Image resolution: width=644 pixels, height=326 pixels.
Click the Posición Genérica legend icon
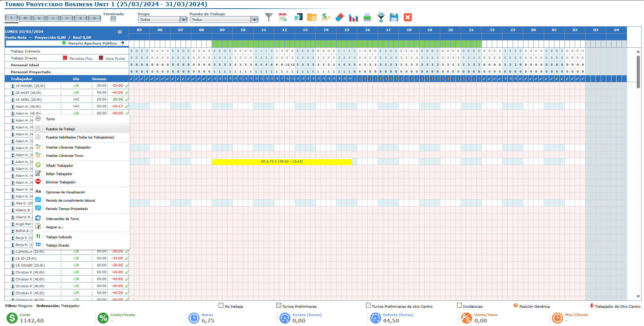[516, 306]
